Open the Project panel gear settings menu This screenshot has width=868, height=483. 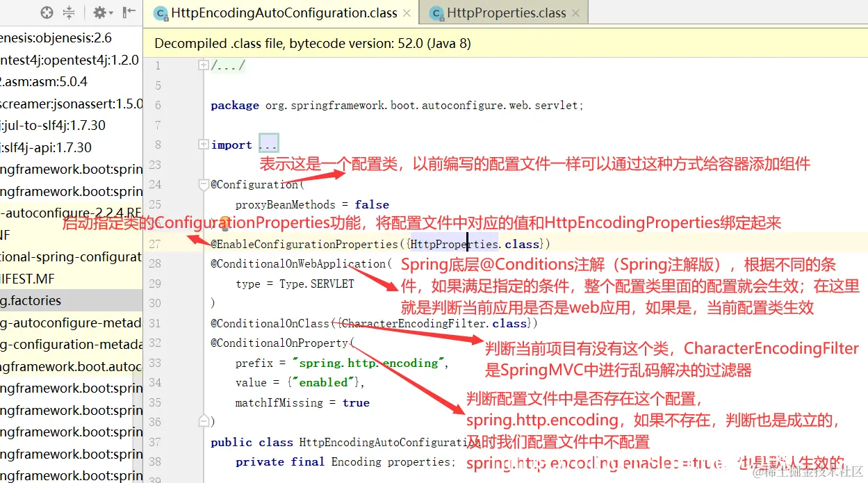(x=103, y=13)
